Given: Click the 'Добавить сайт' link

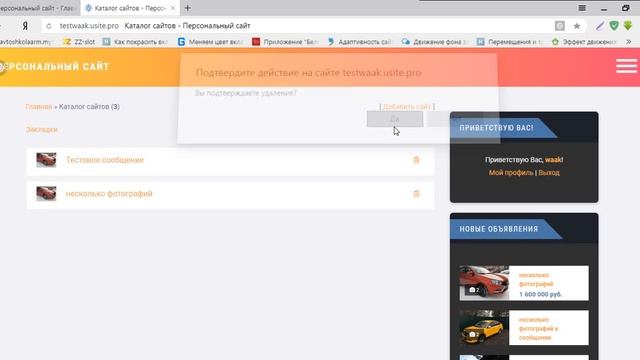Looking at the screenshot, I should click(x=407, y=107).
